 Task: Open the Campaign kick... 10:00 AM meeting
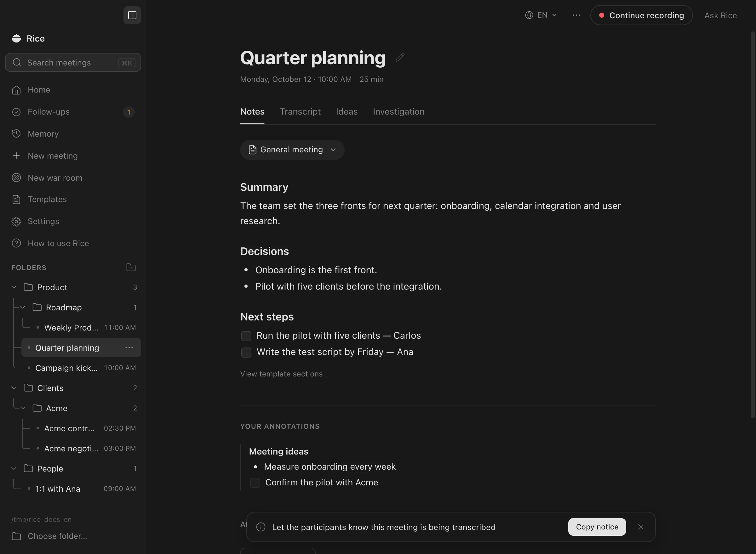click(x=81, y=368)
